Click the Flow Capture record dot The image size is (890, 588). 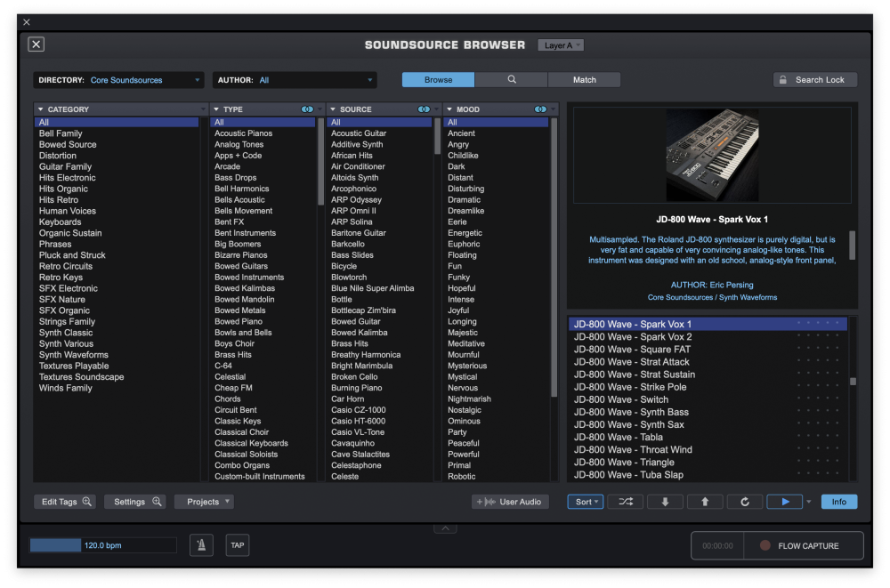point(765,545)
